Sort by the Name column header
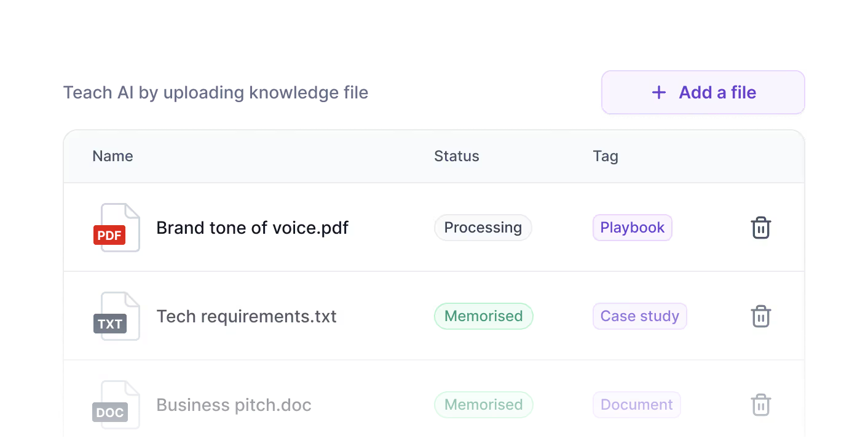 point(112,156)
